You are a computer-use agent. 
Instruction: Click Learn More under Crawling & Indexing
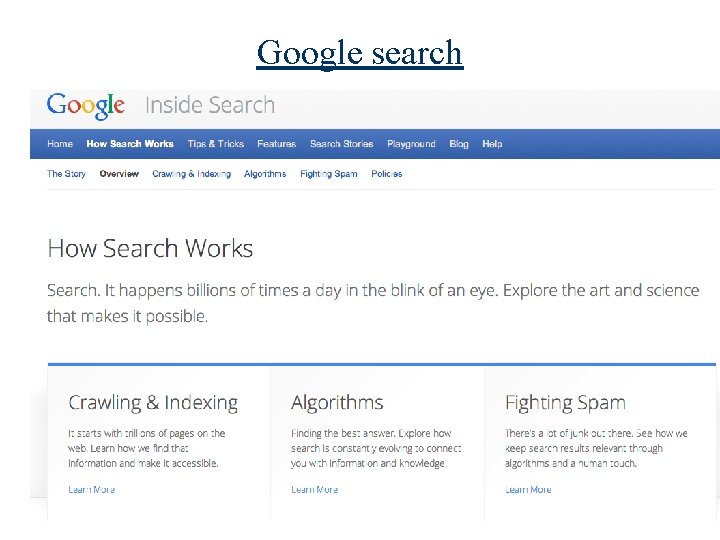pos(91,490)
